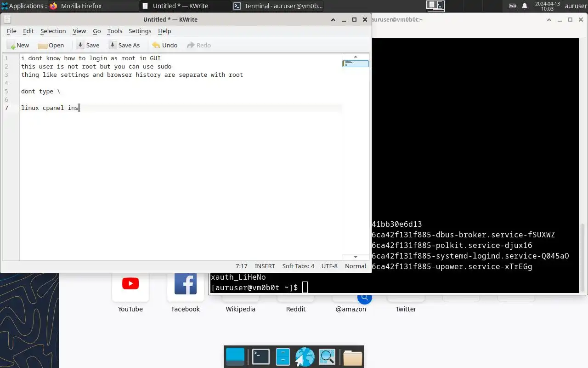Click 'xauth_LiHeNo' text in Terminal
Screen dimensions: 588x368
coord(238,277)
